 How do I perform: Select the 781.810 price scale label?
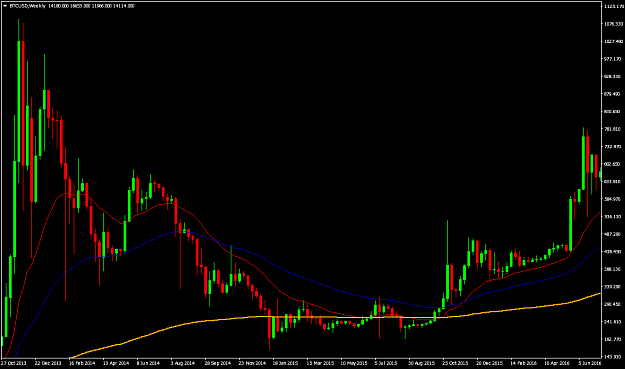613,129
